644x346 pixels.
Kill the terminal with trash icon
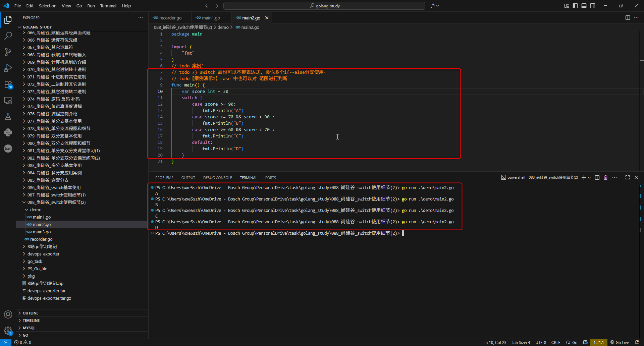(x=605, y=177)
